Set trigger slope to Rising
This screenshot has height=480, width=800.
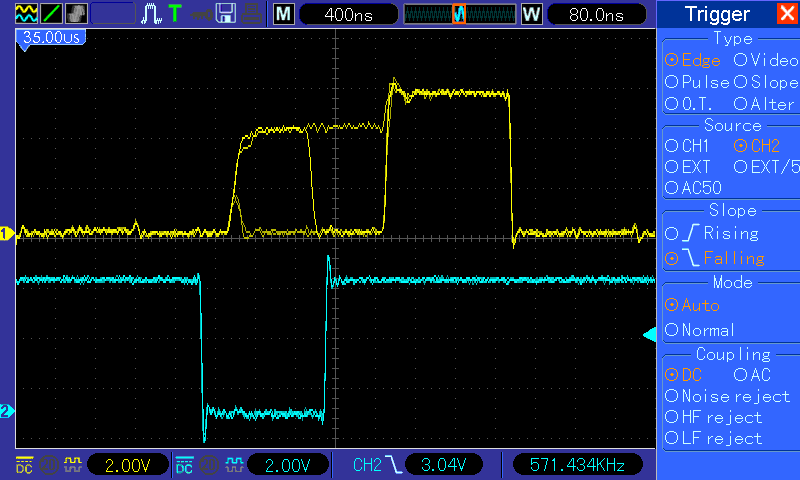[x=721, y=234]
